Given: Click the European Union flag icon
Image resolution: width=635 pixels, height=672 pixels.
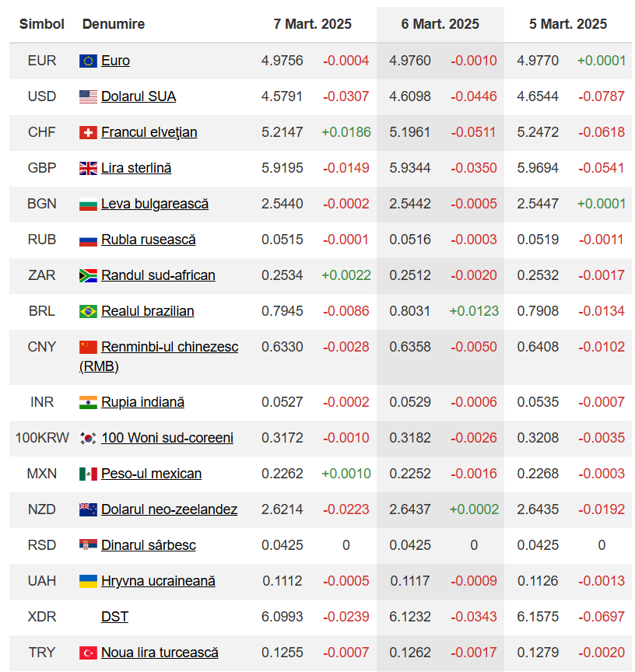Looking at the screenshot, I should pyautogui.click(x=88, y=61).
